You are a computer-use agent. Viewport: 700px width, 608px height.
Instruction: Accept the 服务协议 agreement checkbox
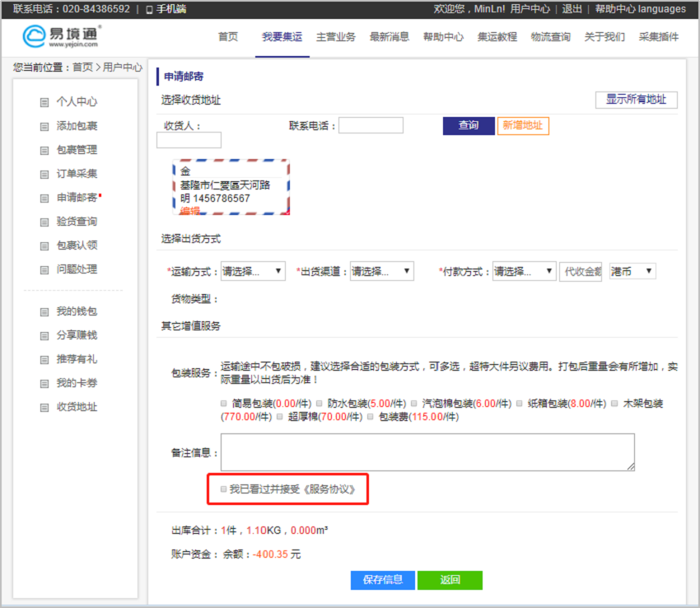coord(223,489)
